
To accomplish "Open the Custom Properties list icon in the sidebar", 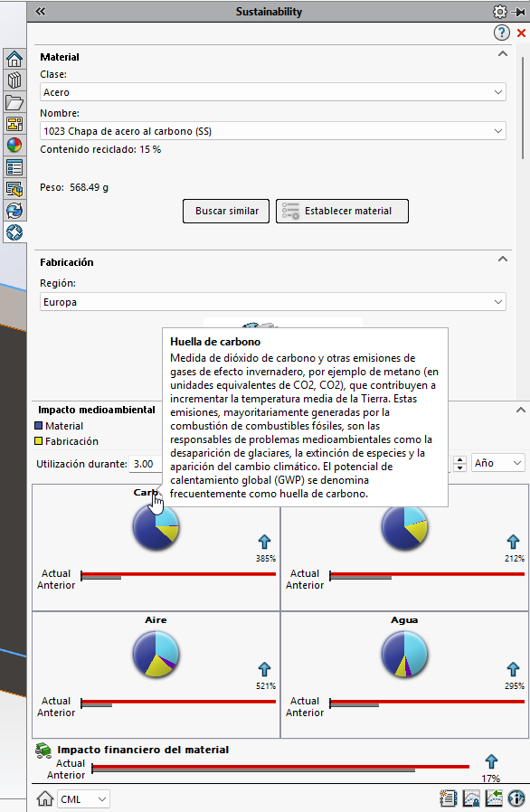I will click(x=14, y=167).
